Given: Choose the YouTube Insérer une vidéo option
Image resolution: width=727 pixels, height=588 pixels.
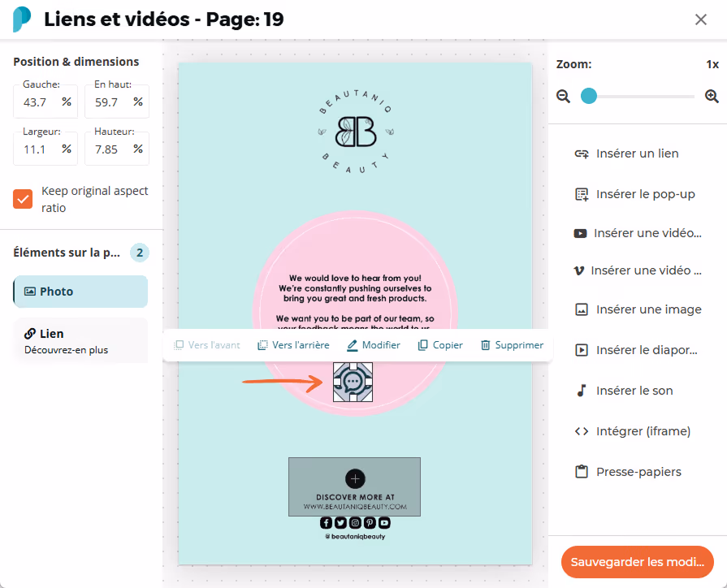Looking at the screenshot, I should coord(638,233).
